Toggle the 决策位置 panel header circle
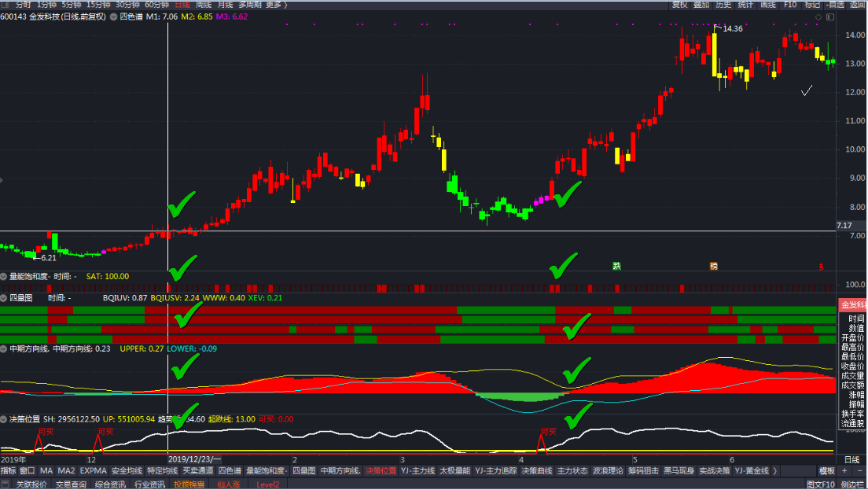This screenshot has width=868, height=490. tap(4, 419)
